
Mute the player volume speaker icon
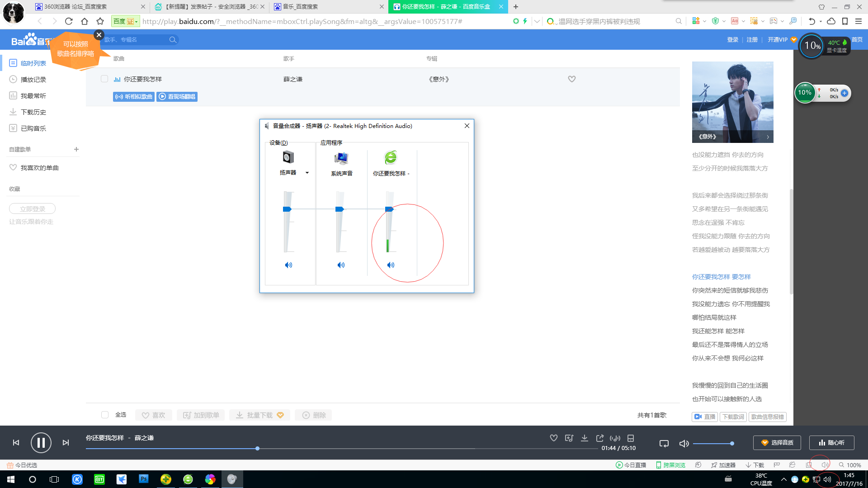684,444
